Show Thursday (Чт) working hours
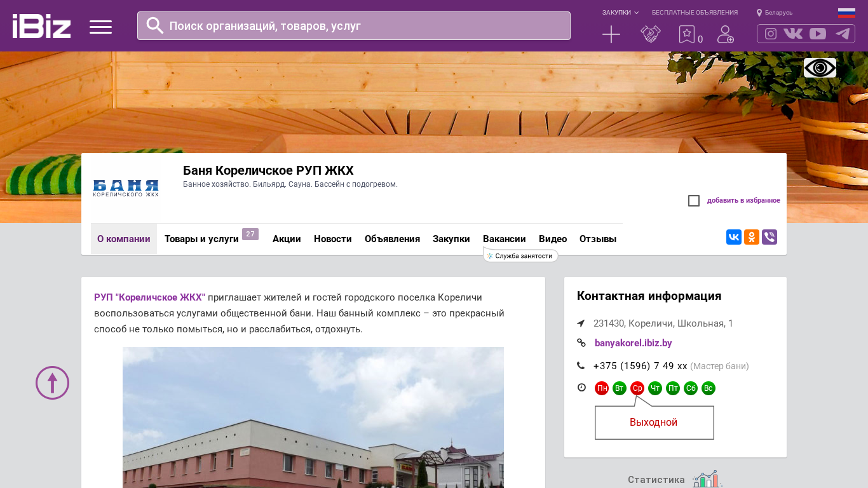Screen dimensions: 868x488 tap(655, 388)
